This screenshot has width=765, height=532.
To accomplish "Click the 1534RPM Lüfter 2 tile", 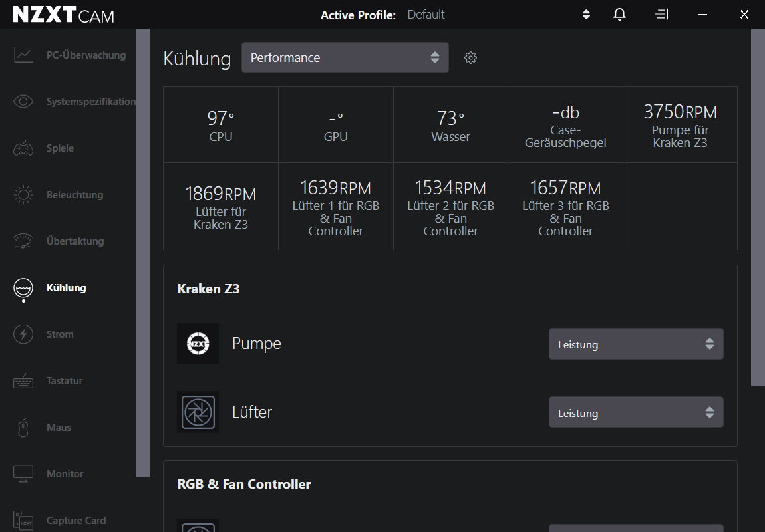I will tap(450, 207).
